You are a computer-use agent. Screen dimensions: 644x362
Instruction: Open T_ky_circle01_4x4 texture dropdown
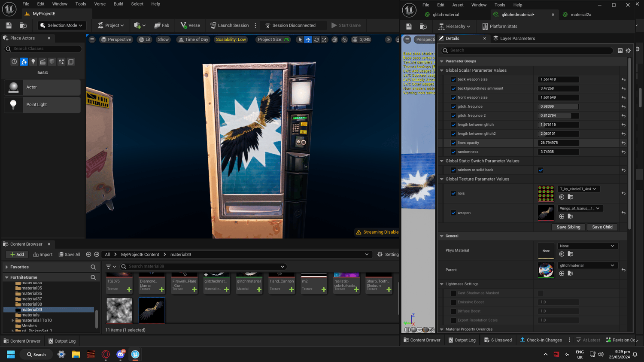tap(578, 189)
